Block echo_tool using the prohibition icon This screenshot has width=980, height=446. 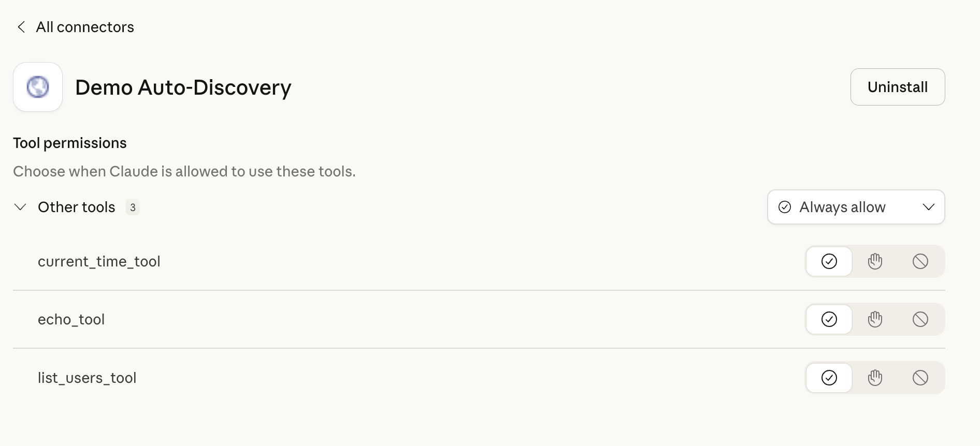920,319
